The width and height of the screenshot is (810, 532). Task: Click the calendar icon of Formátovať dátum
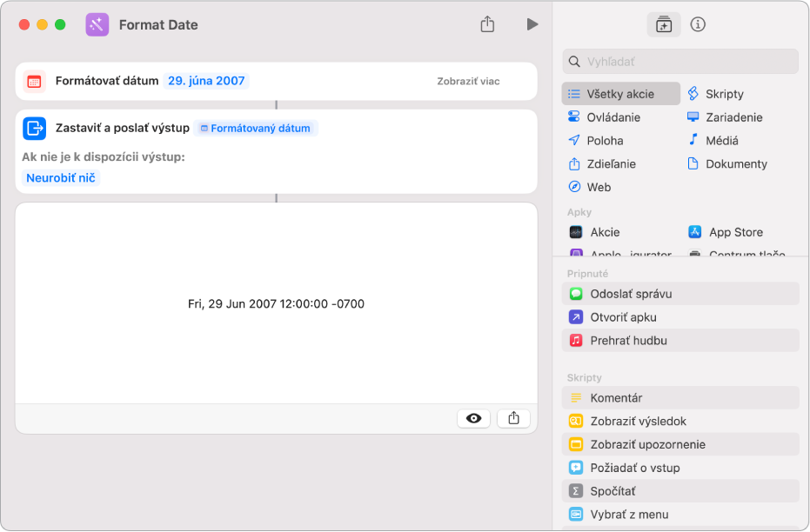[34, 81]
